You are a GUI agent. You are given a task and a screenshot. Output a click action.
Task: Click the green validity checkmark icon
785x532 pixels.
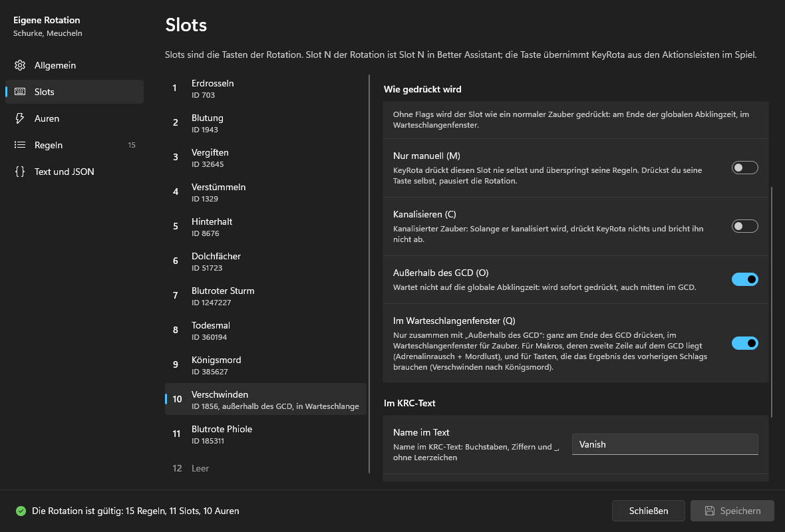pyautogui.click(x=21, y=511)
